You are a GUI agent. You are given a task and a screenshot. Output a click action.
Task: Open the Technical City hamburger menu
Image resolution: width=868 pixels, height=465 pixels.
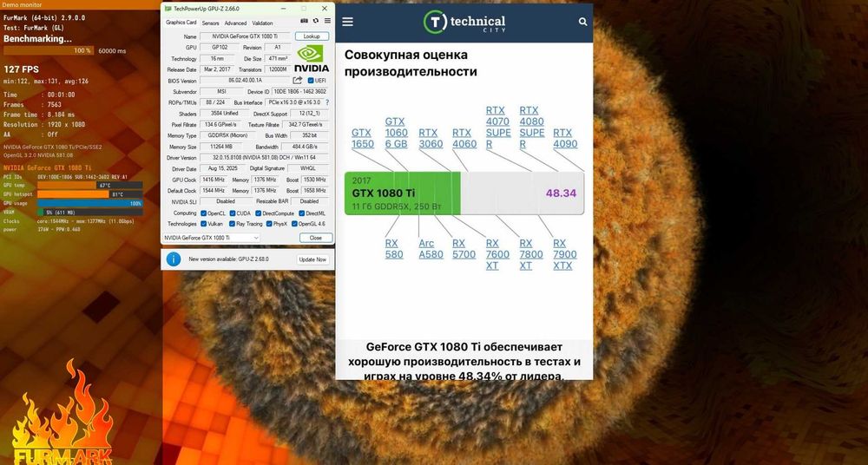coord(348,22)
